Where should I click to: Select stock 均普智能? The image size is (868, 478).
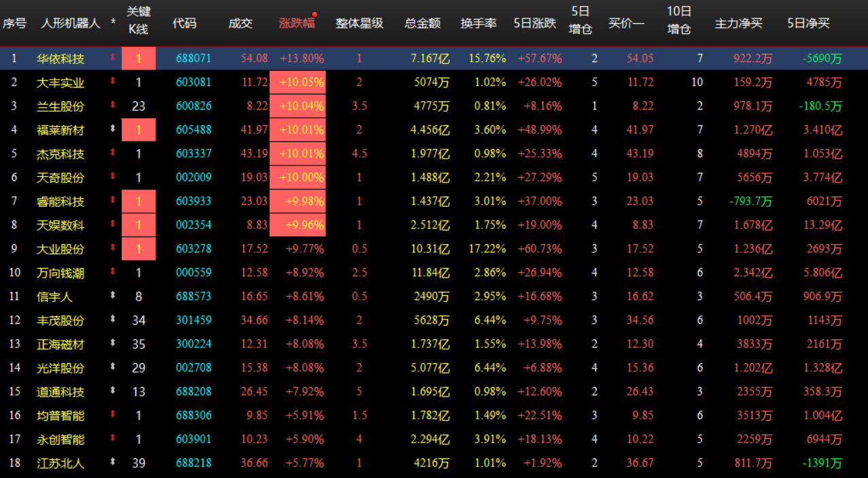tap(60, 415)
